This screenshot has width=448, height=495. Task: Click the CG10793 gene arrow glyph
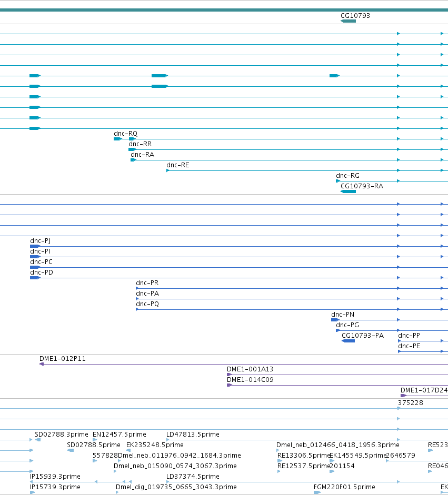coord(348,21)
